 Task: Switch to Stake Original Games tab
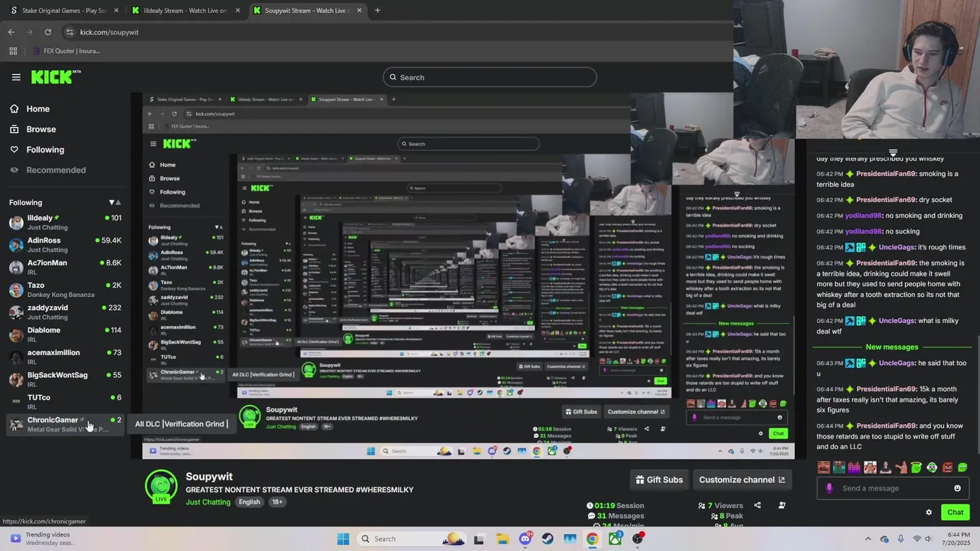63,11
